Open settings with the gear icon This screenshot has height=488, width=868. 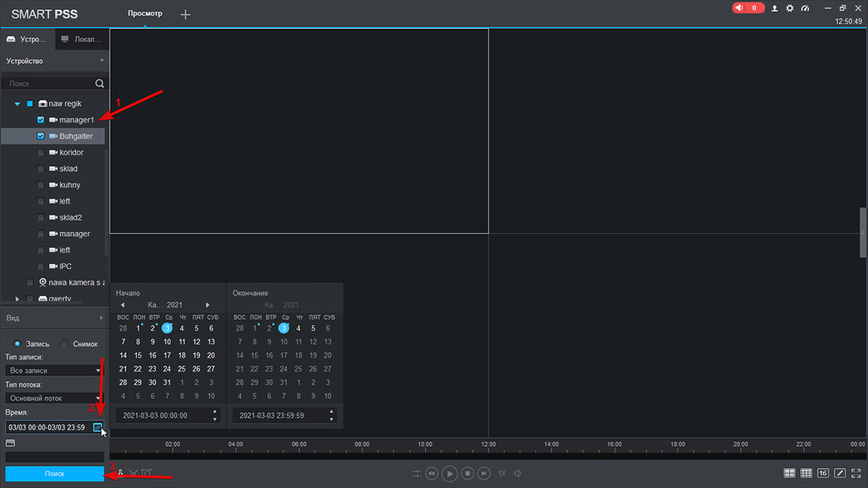(790, 8)
